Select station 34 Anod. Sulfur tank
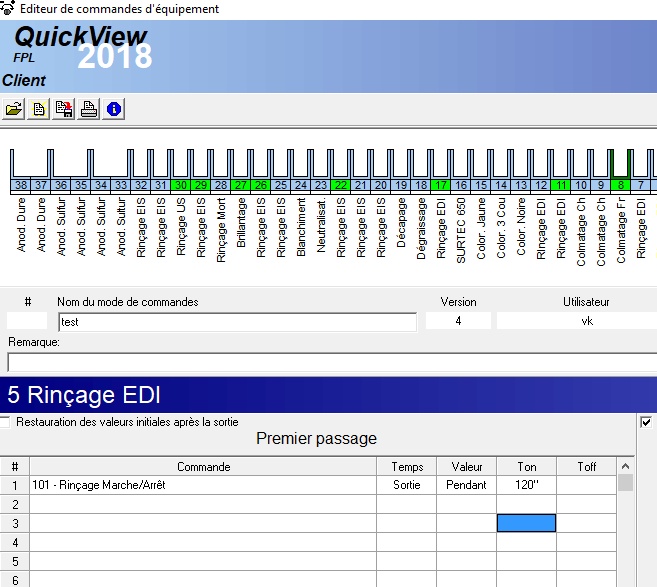Image resolution: width=657 pixels, height=587 pixels. tap(101, 185)
